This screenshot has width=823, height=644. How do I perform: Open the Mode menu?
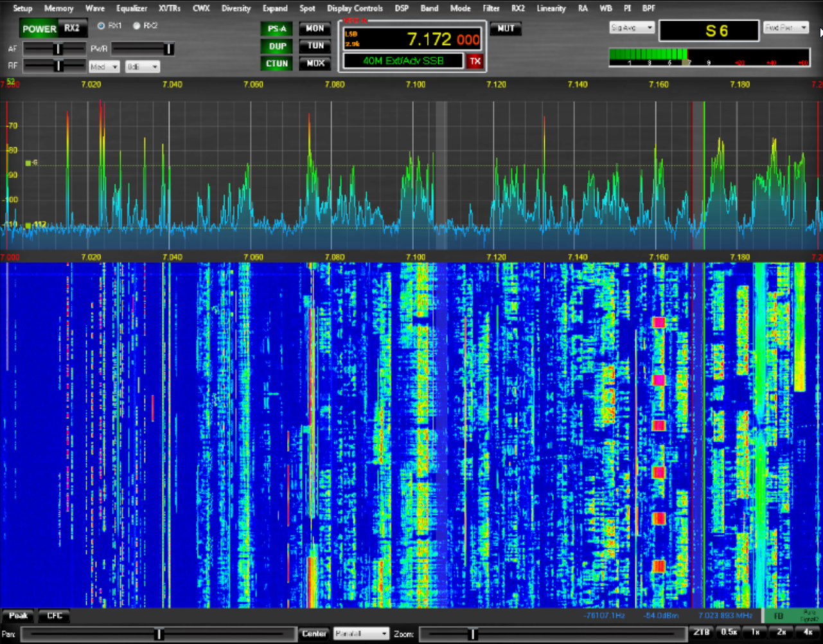click(x=460, y=8)
